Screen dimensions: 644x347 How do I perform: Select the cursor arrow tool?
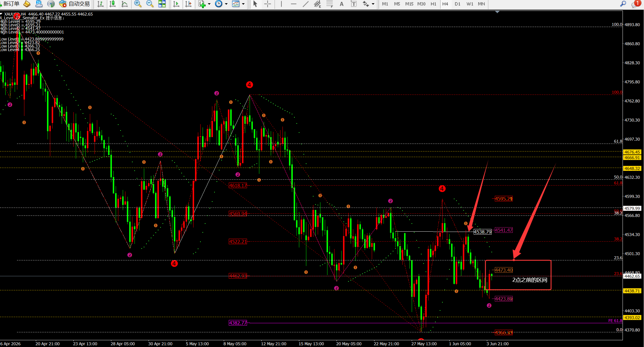coord(255,4)
